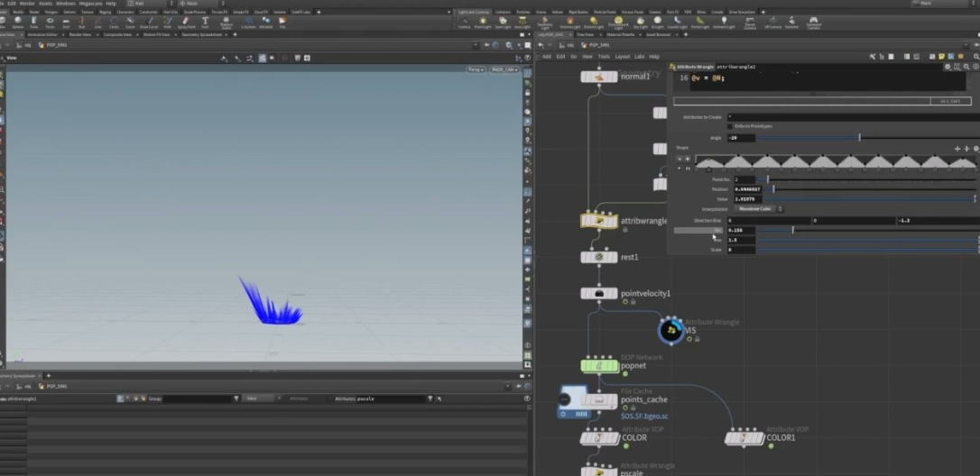Click the L-System shelf tool

click(248, 22)
